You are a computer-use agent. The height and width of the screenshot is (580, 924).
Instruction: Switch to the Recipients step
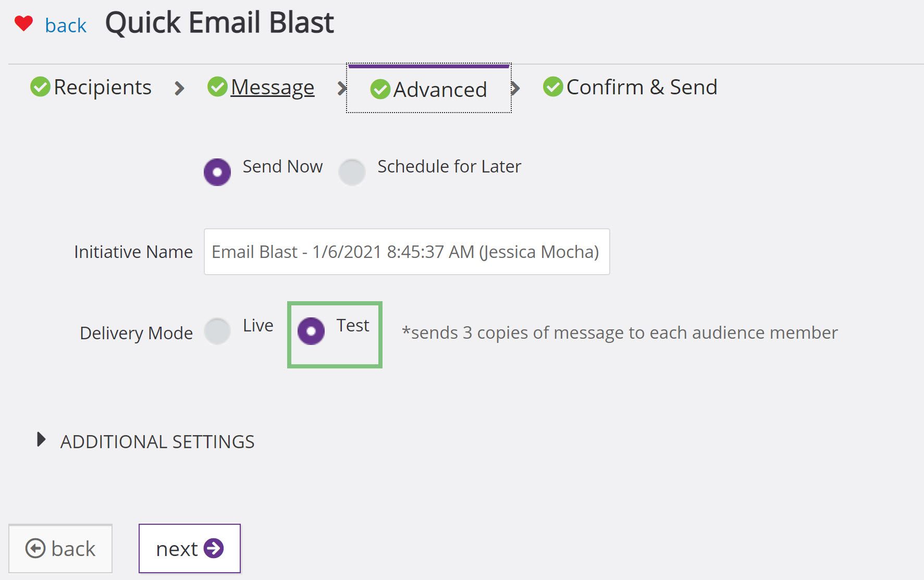click(103, 87)
